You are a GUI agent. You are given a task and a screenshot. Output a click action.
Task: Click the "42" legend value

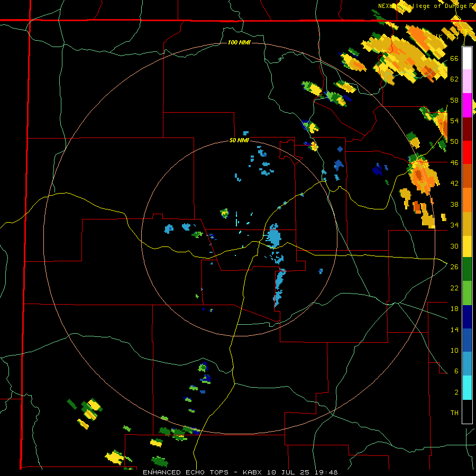(454, 184)
